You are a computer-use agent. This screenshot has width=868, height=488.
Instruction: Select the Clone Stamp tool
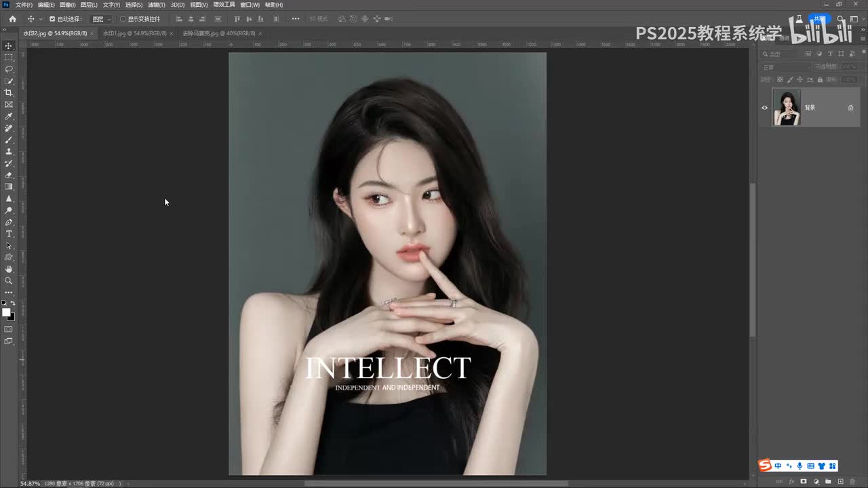pos(9,152)
